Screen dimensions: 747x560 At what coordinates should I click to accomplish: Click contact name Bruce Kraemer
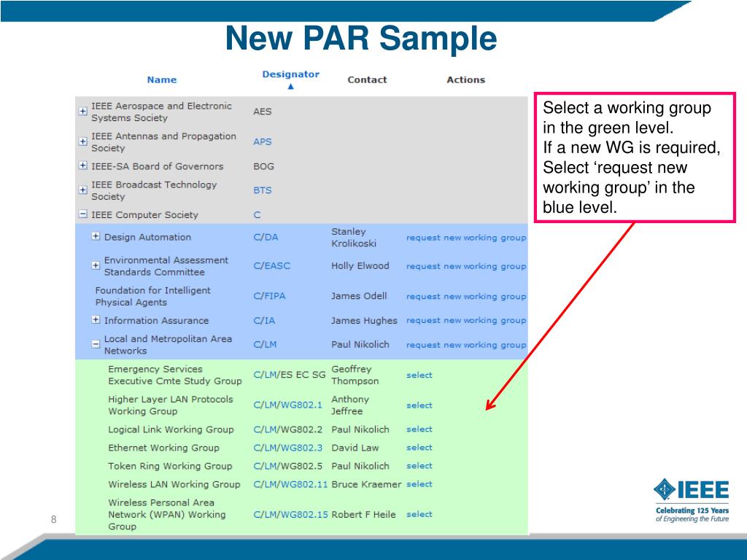366,484
